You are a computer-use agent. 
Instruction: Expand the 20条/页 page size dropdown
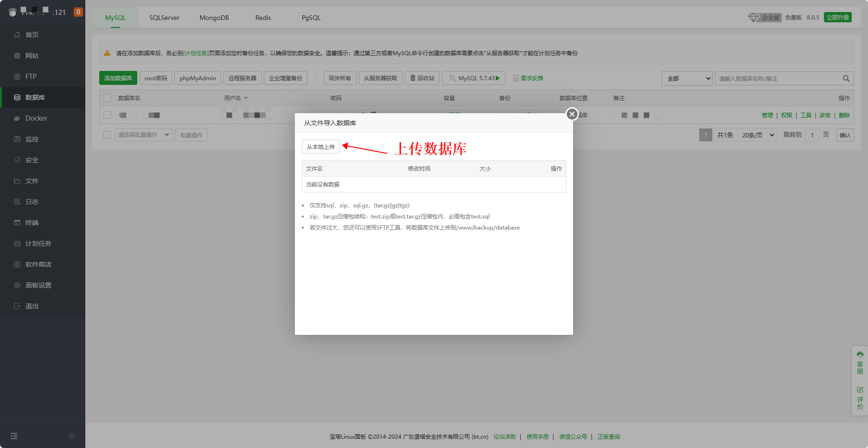coord(757,135)
